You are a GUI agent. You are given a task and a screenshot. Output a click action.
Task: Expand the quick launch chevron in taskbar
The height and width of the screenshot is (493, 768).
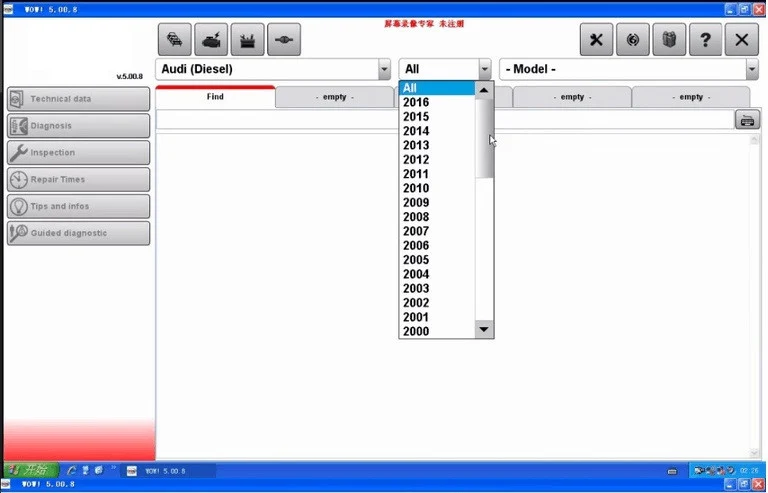pos(113,468)
